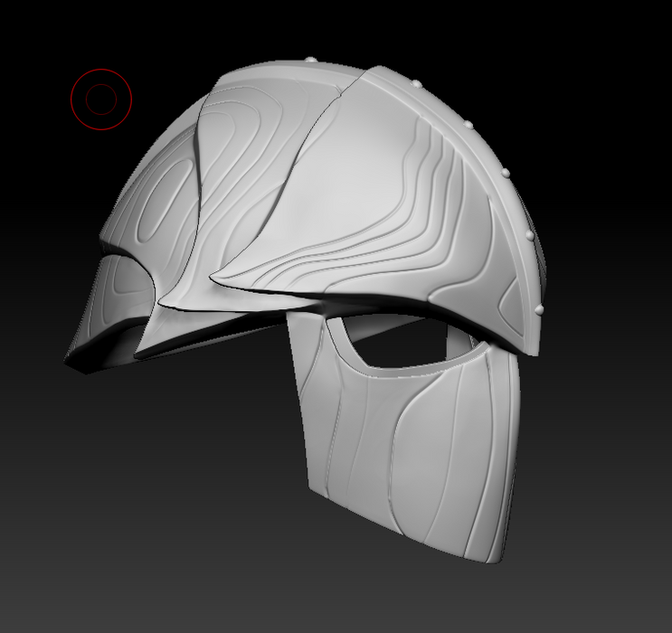Click the red circular brush cursor
This screenshot has width=672, height=633.
101,99
